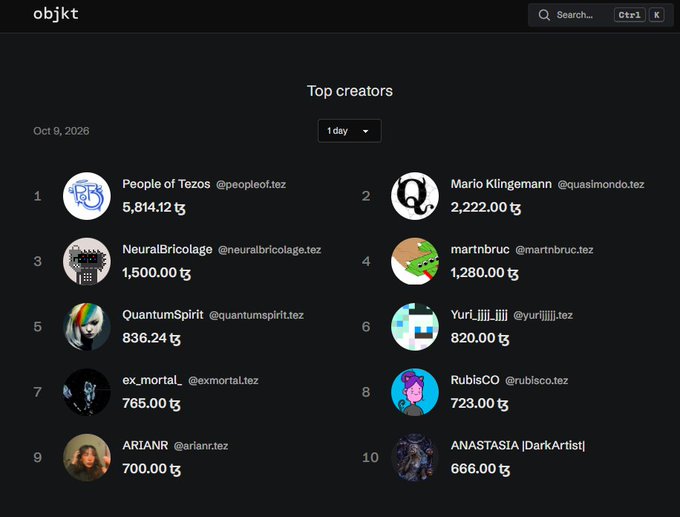Open QuantumSpirit creator name
This screenshot has width=680, height=517.
pos(163,315)
